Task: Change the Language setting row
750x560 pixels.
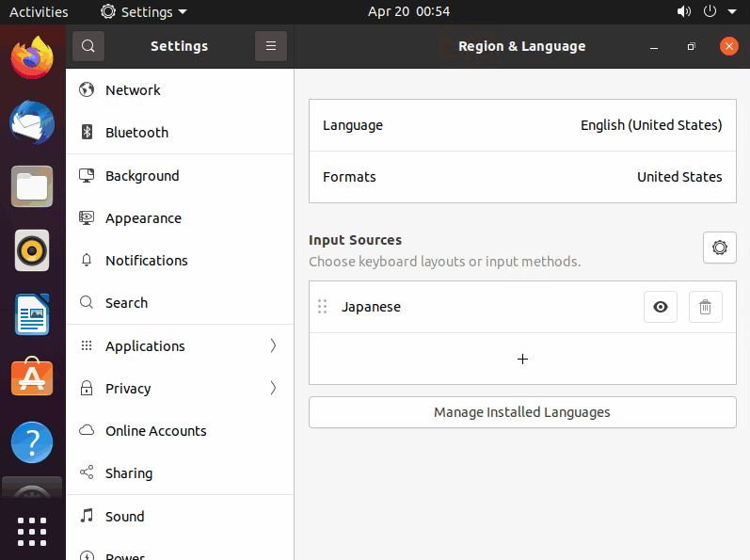Action: tap(522, 125)
